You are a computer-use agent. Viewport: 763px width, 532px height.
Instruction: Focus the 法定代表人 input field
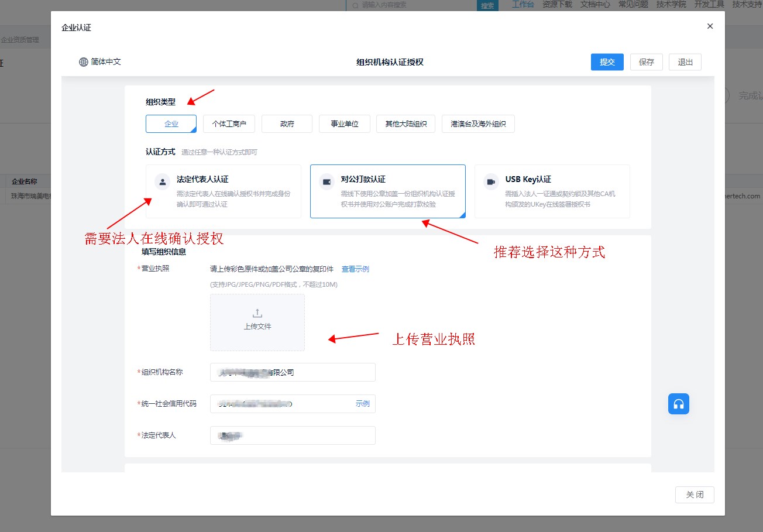tap(293, 435)
